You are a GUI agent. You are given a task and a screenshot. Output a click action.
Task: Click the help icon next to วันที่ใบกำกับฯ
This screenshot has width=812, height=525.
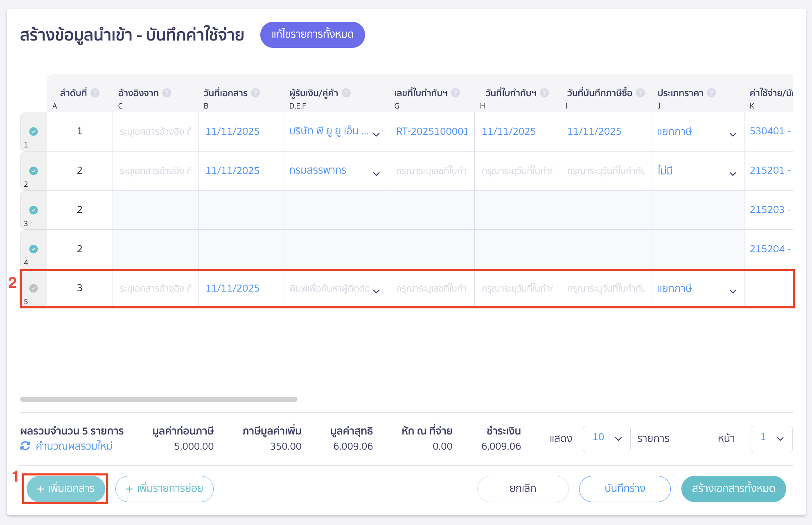pyautogui.click(x=544, y=93)
